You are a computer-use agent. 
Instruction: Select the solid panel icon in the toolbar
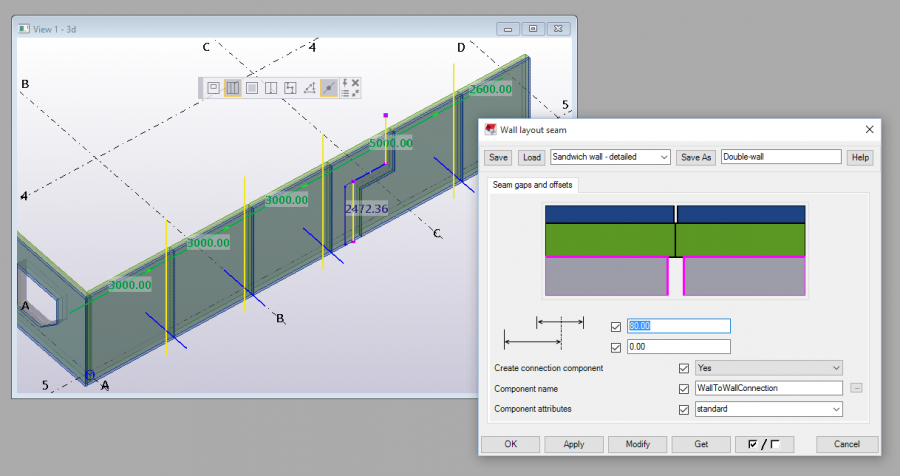pyautogui.click(x=251, y=88)
